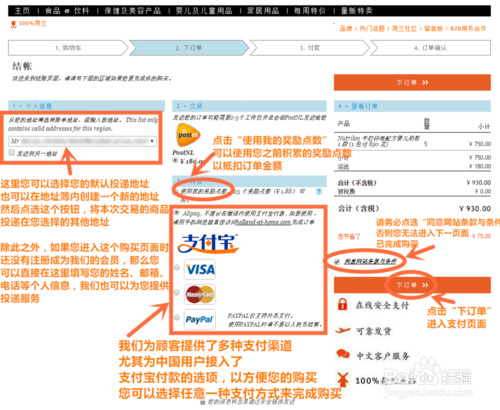Select the PayPal payment radio button

pyautogui.click(x=177, y=317)
